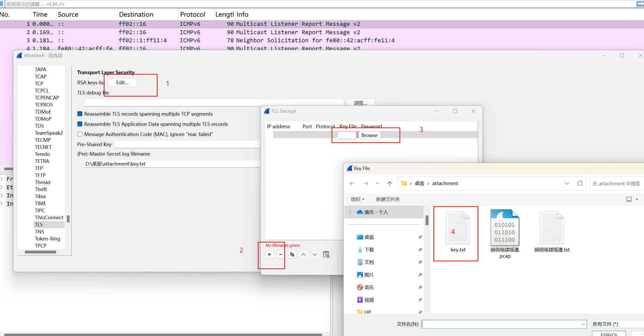Select 下载 in the navigation pane
This screenshot has width=644, height=336.
[369, 250]
